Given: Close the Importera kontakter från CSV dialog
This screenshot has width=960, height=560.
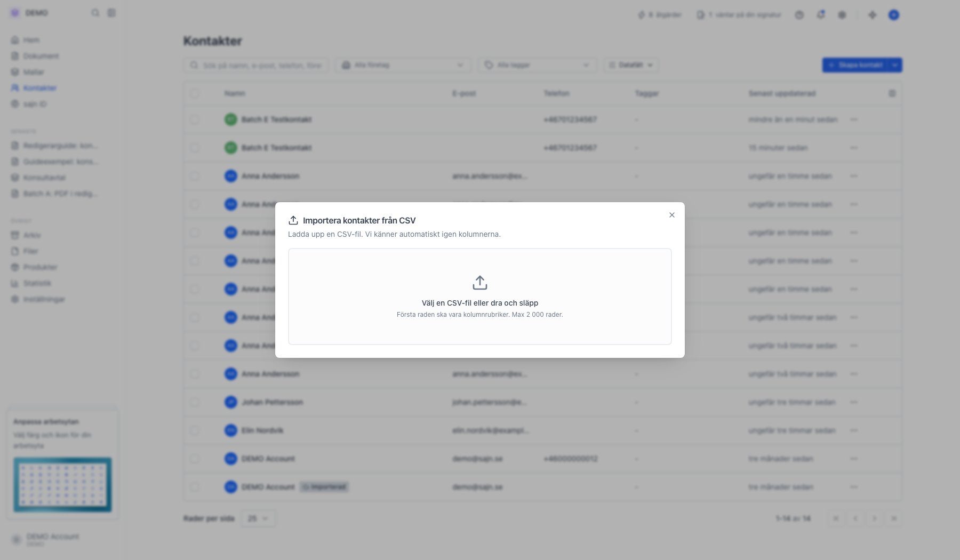Looking at the screenshot, I should point(672,215).
